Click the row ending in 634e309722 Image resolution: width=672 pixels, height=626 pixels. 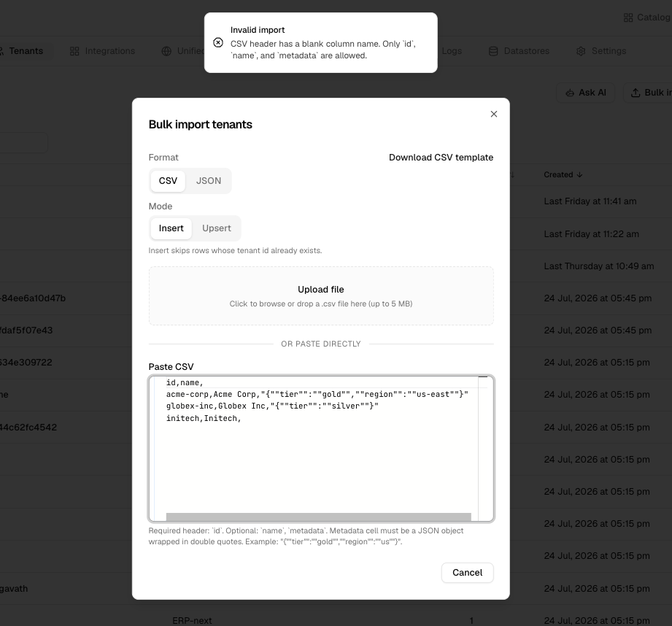[x=26, y=363]
